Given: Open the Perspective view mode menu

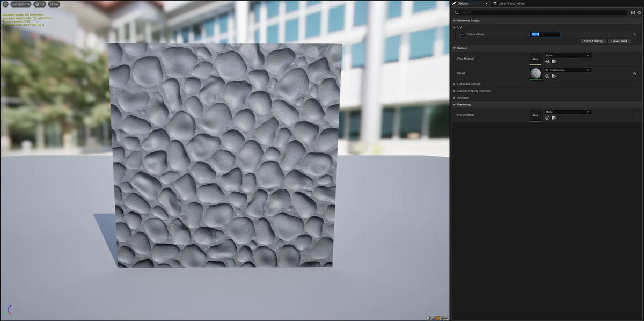Looking at the screenshot, I should 21,4.
